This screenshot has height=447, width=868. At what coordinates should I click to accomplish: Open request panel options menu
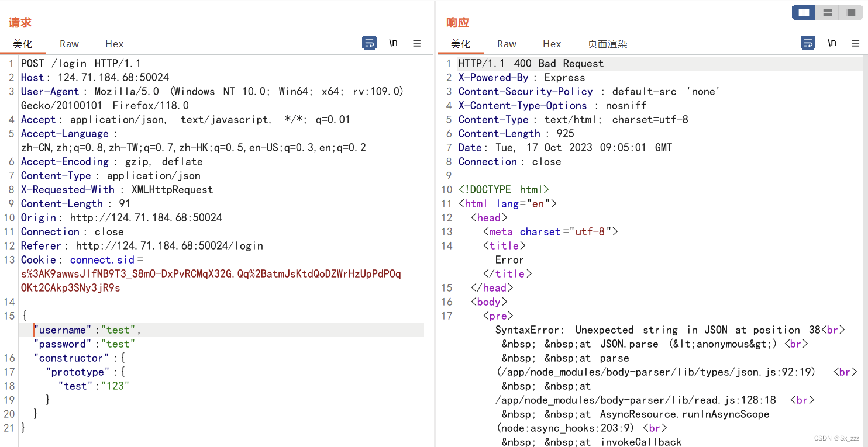(417, 43)
